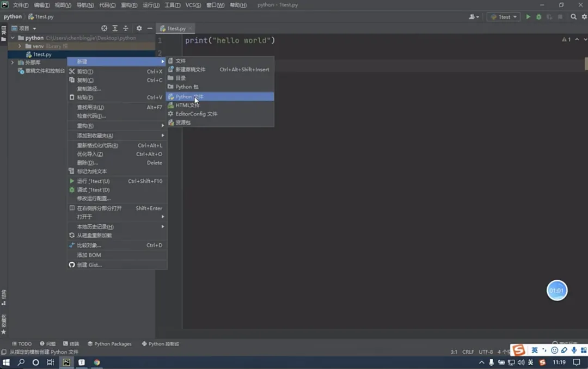Click the PyCharm icon in taskbar
Viewport: 588px width, 369px height.
(x=66, y=362)
